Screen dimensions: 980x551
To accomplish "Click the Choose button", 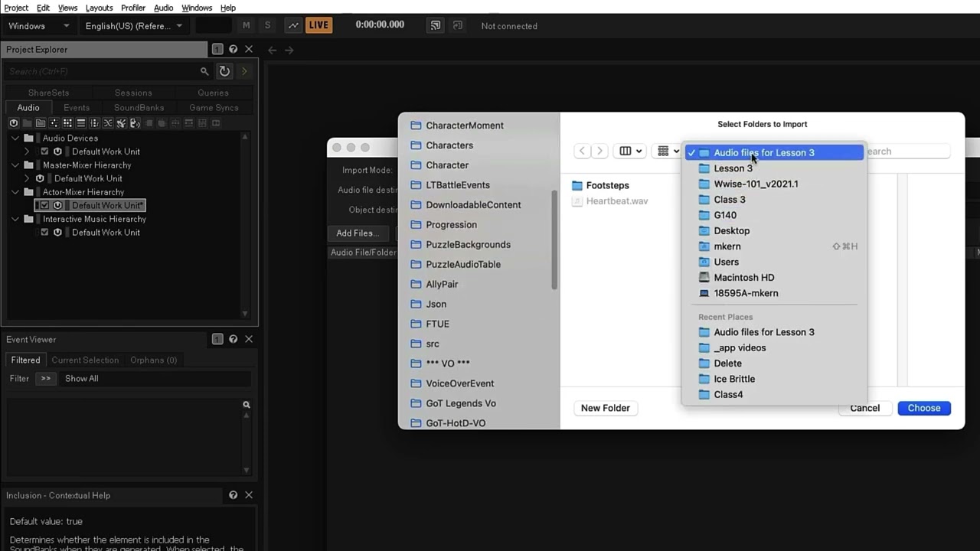I will (924, 408).
